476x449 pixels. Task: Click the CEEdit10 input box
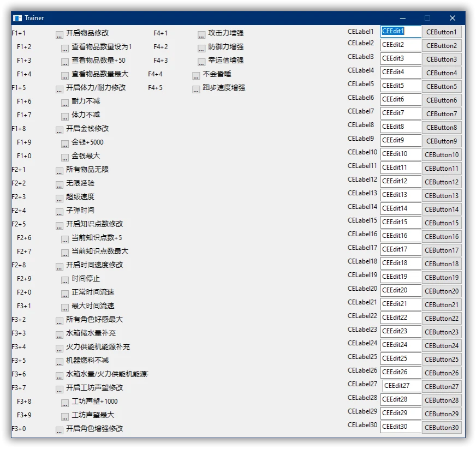click(401, 154)
